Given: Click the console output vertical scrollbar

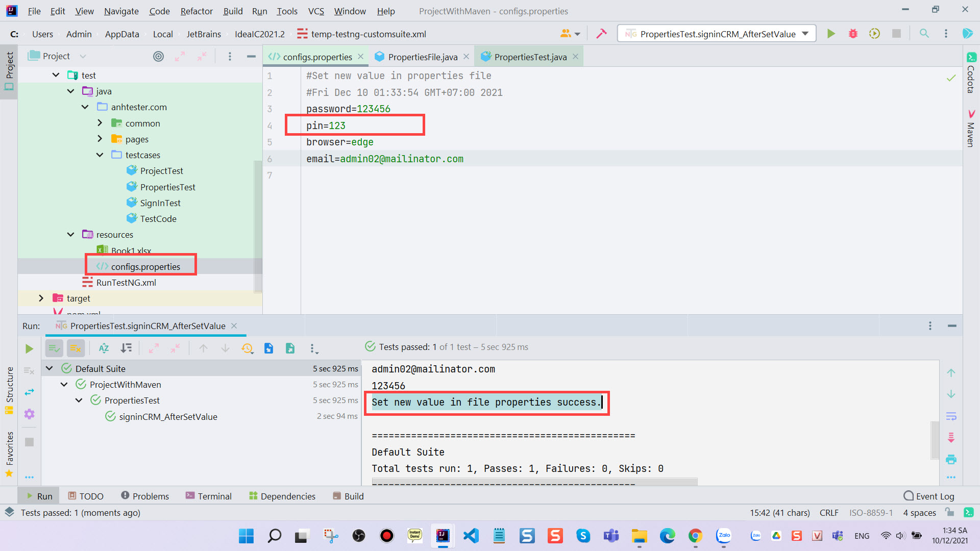Looking at the screenshot, I should click(935, 440).
